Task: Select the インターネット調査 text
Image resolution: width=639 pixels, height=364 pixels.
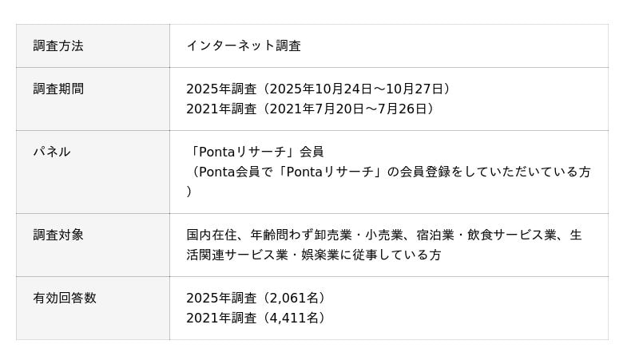Action: click(x=244, y=46)
